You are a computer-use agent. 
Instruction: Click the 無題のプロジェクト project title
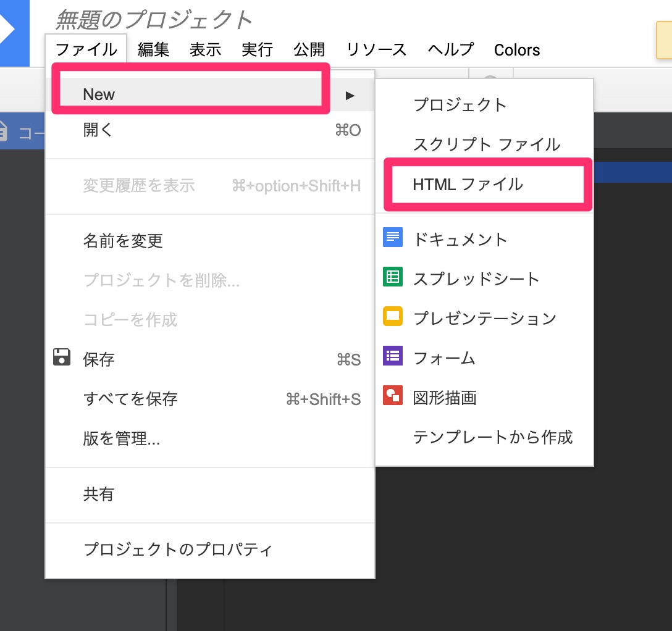pos(154,20)
